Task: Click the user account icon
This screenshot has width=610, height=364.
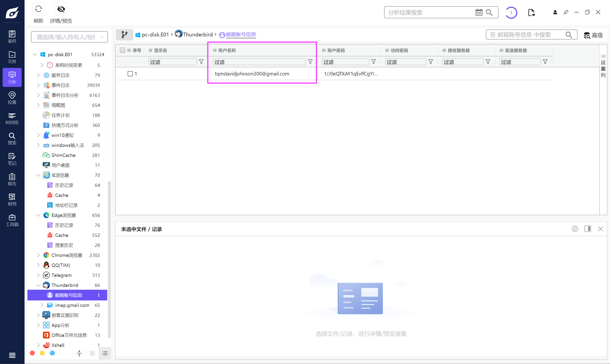Action: (x=555, y=12)
